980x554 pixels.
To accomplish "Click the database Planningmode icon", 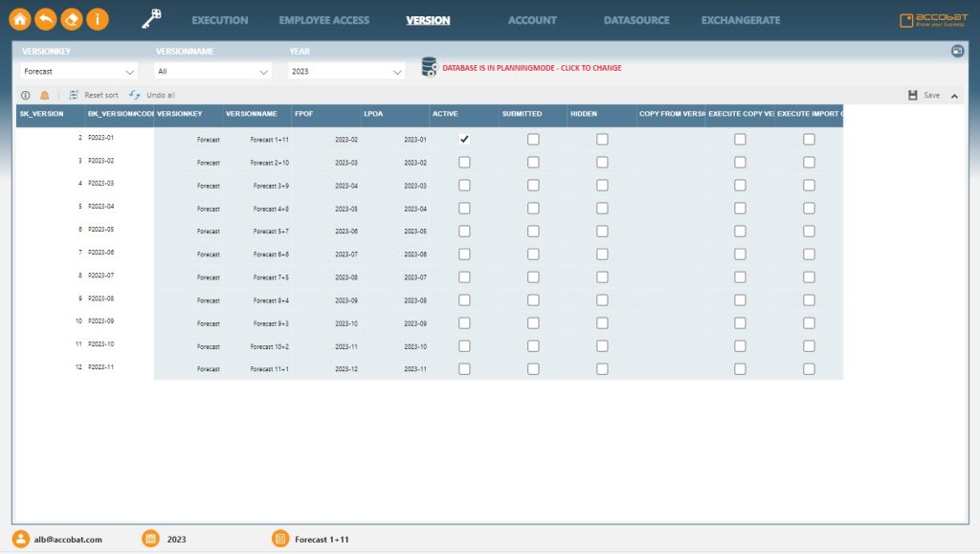I will point(428,67).
